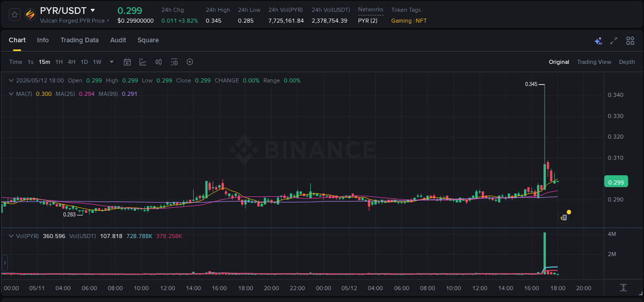This screenshot has height=302, width=644.
Task: Open the Audit tab
Action: pos(118,40)
